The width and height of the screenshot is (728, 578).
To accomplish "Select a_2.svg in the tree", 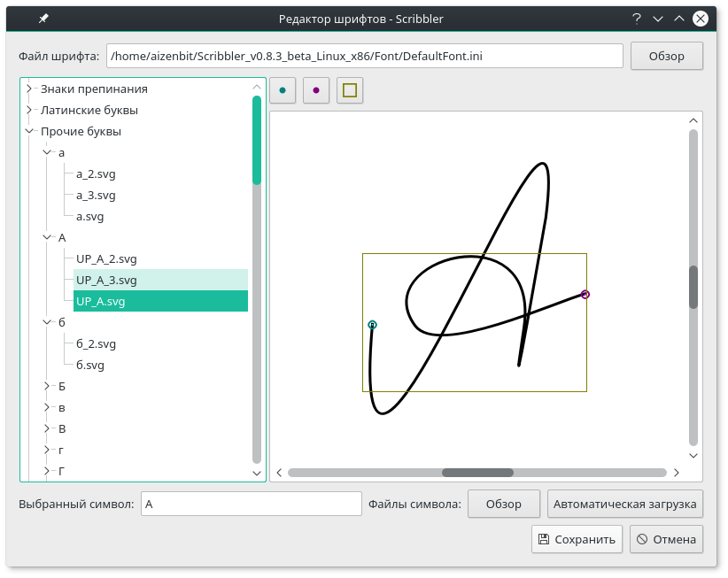I will click(96, 174).
